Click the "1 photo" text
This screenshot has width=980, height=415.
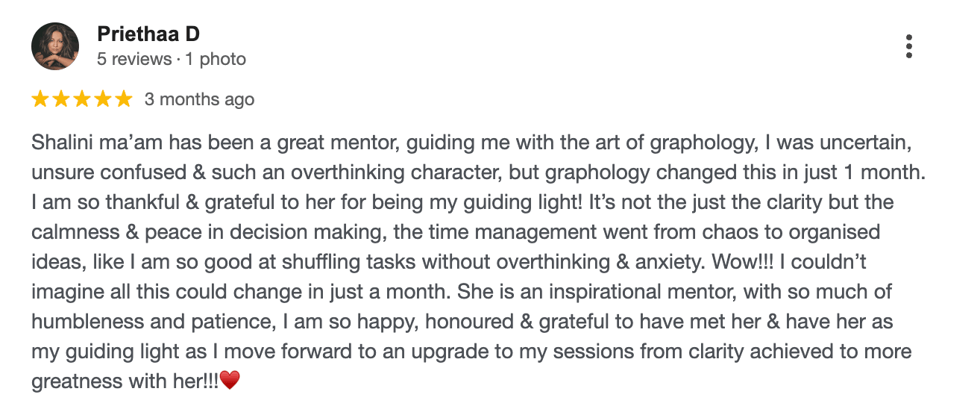(216, 59)
